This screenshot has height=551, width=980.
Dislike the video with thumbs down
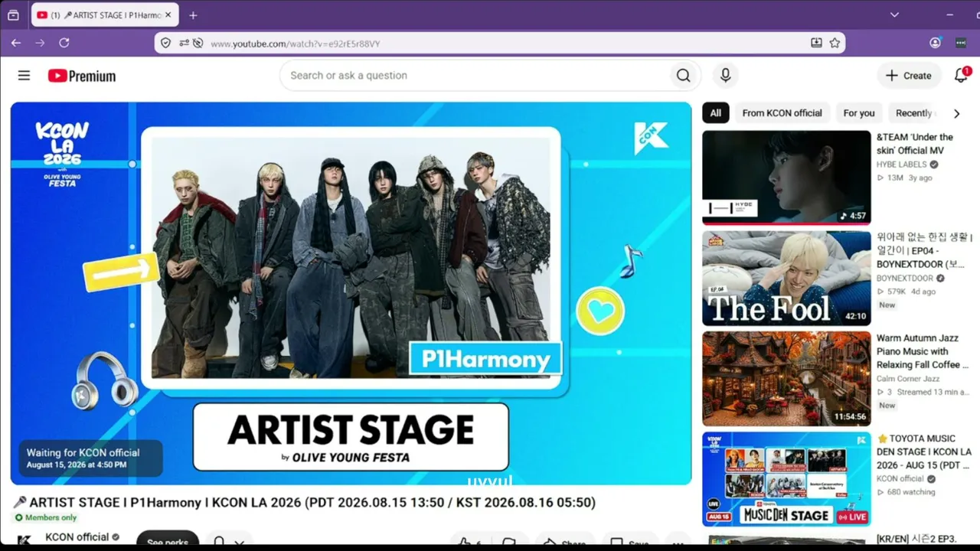point(508,541)
